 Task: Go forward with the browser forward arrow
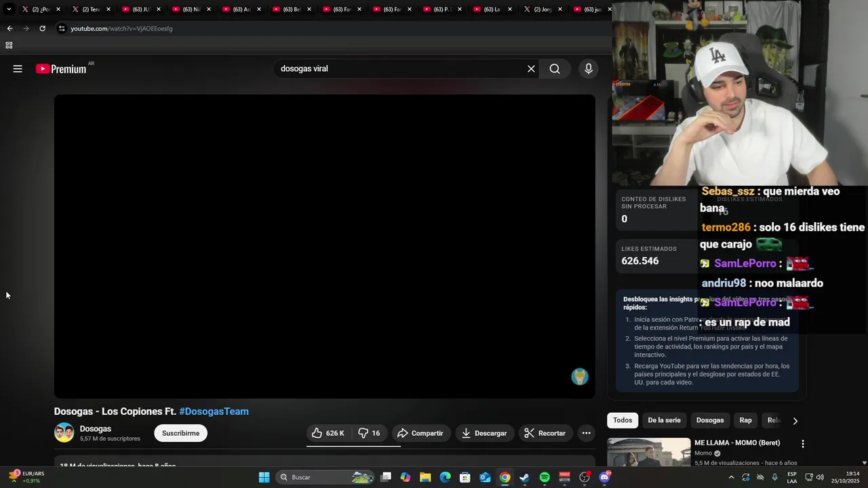click(26, 28)
